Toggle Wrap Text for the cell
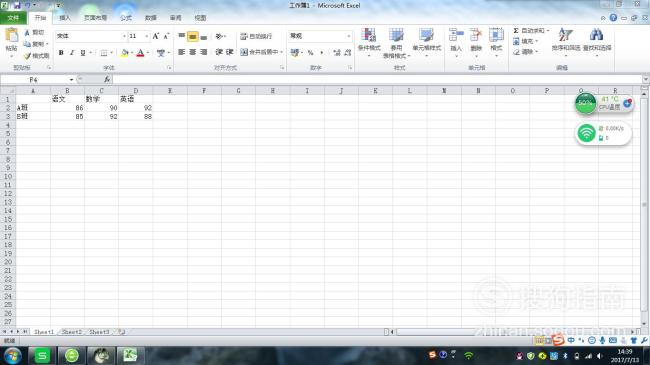Screen dimensions: 650x365 (x=256, y=36)
